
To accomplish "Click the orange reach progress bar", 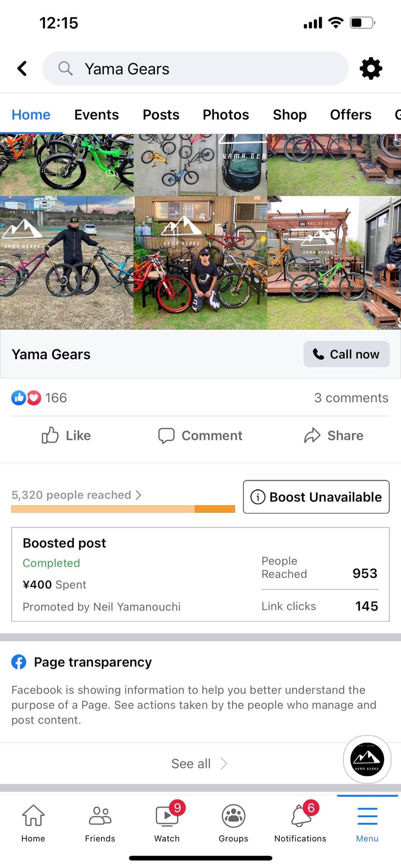I will click(123, 509).
